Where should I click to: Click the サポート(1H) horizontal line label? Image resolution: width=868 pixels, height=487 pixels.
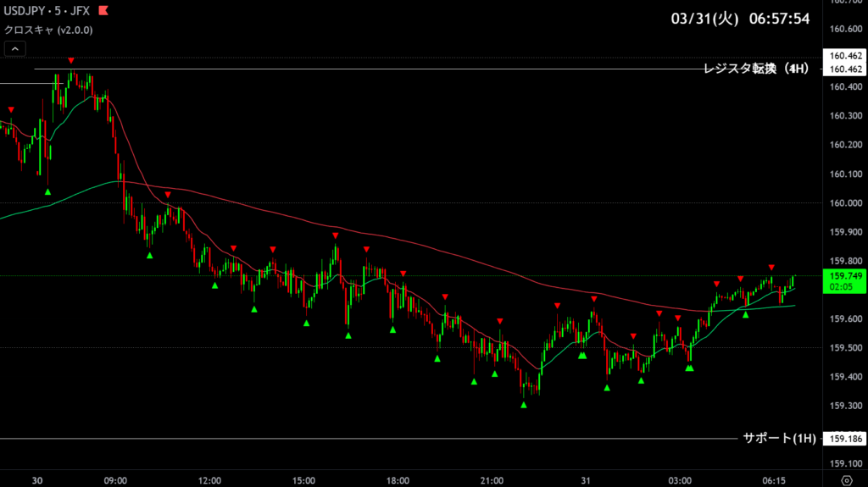pos(779,439)
